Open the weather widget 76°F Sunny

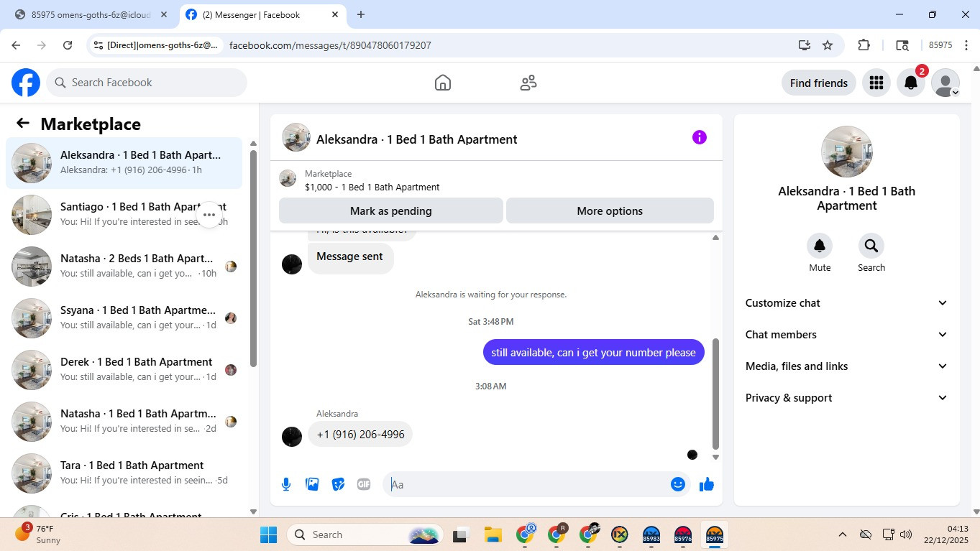coord(40,534)
